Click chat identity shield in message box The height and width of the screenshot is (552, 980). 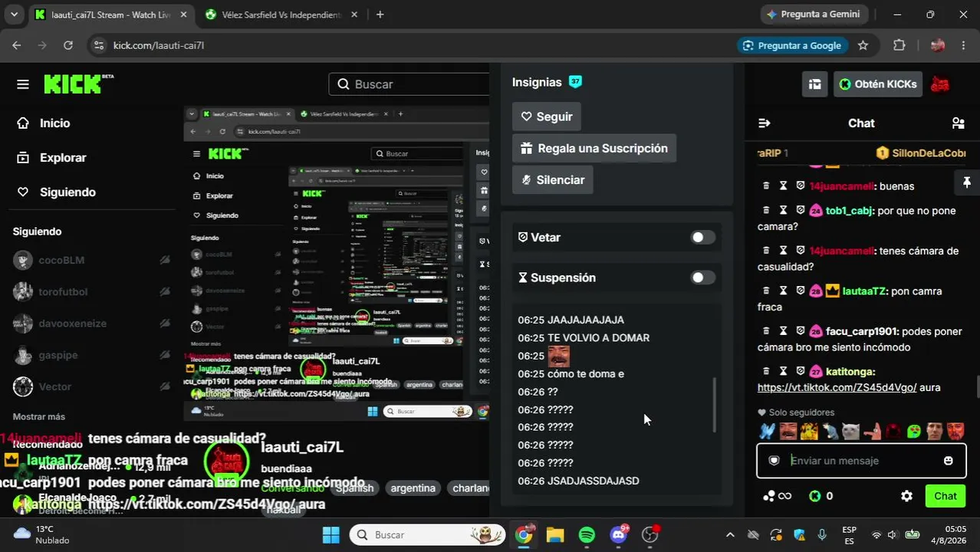pyautogui.click(x=774, y=461)
